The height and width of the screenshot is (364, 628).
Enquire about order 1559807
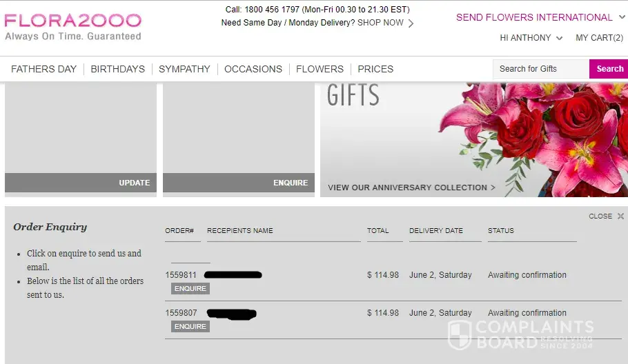(190, 327)
